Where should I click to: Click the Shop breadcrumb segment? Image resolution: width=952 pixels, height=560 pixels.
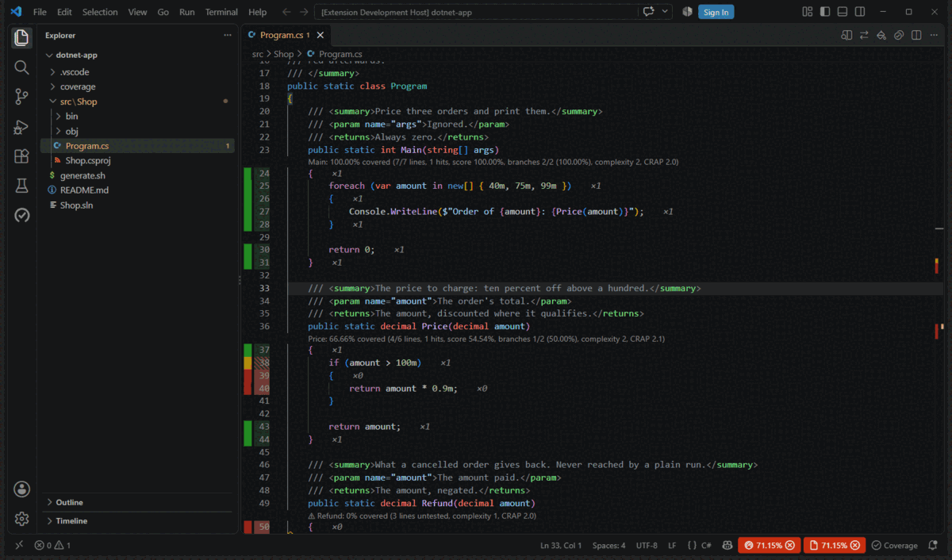coord(283,54)
